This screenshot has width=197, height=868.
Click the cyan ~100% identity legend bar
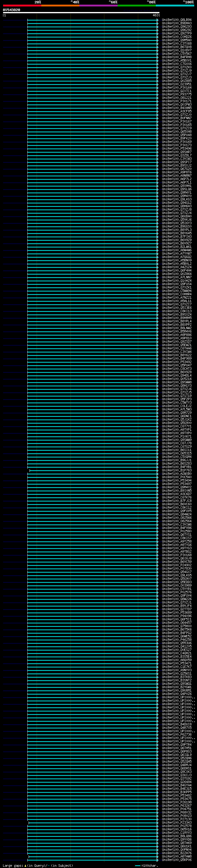pos(175,6)
